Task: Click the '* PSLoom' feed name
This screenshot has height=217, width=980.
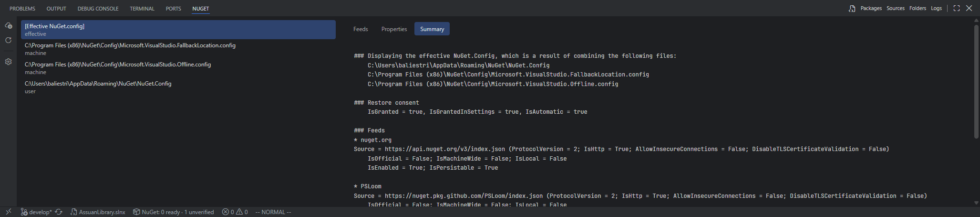Action: (x=367, y=186)
